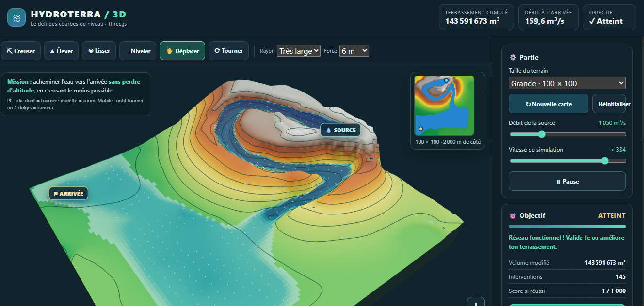Click the Volume modifié value
This screenshot has width=644, height=306.
tap(605, 262)
